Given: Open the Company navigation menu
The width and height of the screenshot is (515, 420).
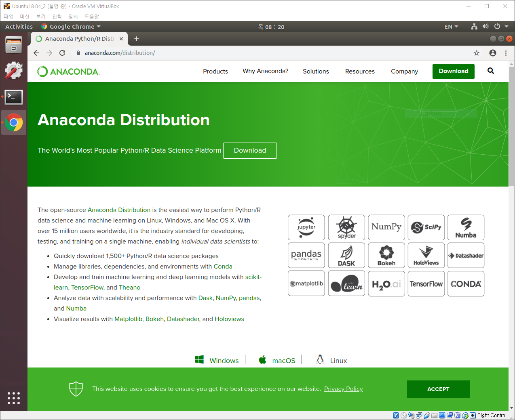Looking at the screenshot, I should click(404, 71).
